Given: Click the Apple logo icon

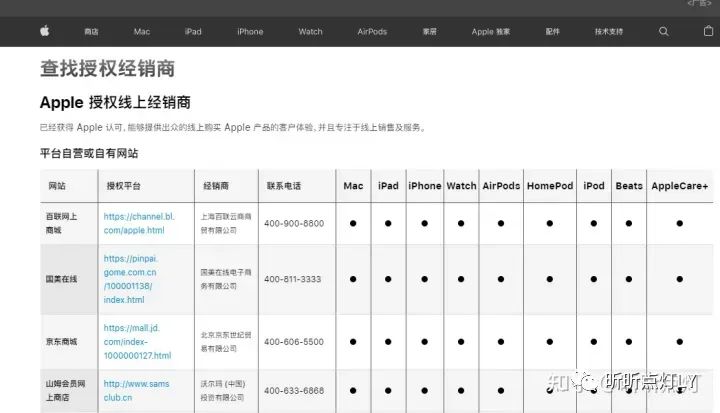Looking at the screenshot, I should (x=44, y=31).
